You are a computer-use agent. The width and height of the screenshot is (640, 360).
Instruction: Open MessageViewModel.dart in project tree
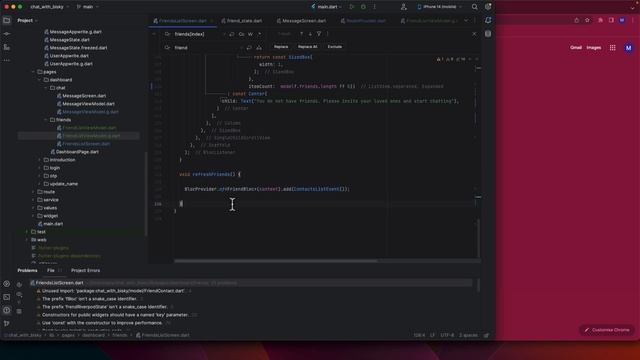point(86,104)
